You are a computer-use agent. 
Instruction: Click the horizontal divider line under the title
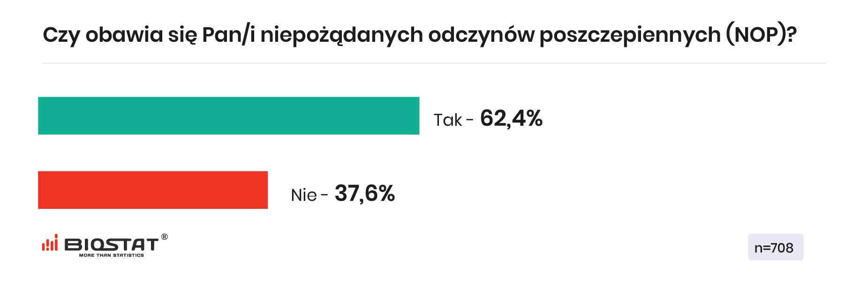[434, 63]
